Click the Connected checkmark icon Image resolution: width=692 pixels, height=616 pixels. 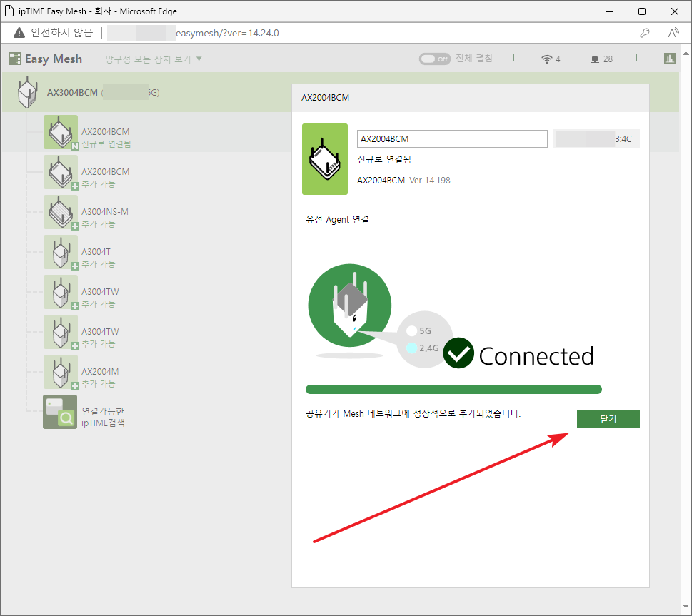[458, 353]
